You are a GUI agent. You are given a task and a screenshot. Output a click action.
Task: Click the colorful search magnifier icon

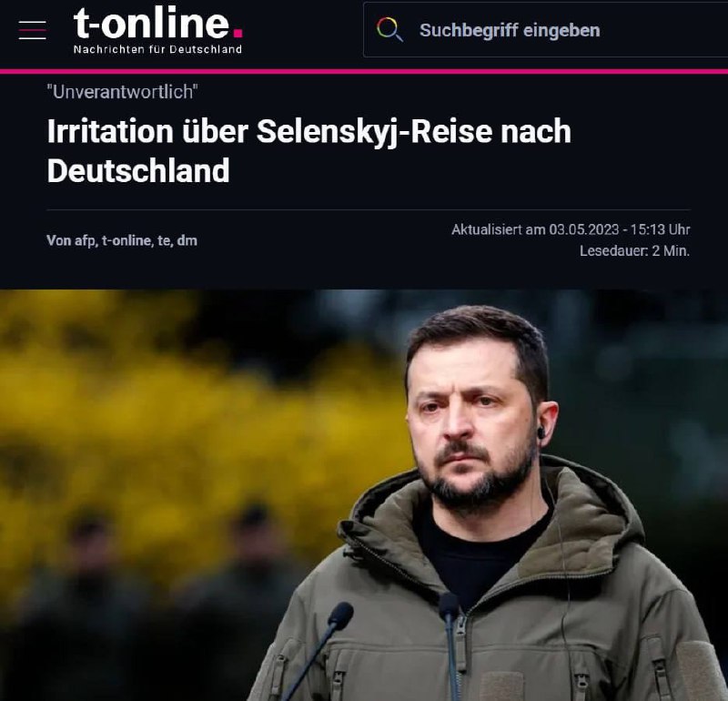[x=389, y=30]
